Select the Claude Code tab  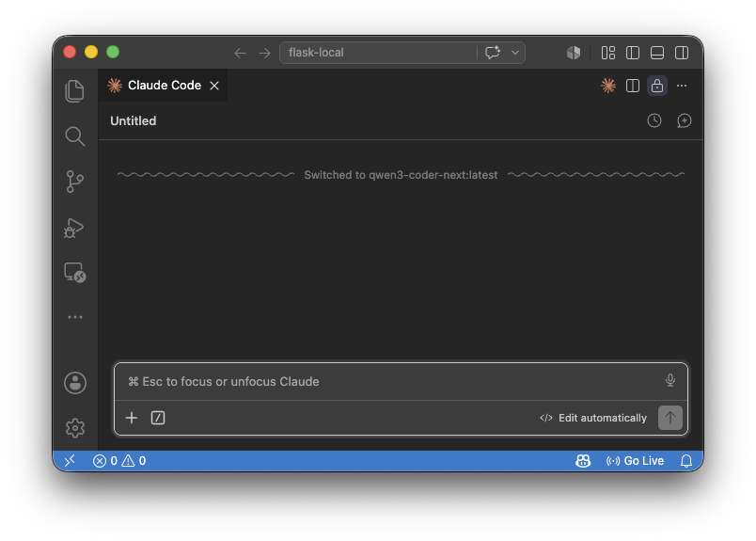coord(163,86)
